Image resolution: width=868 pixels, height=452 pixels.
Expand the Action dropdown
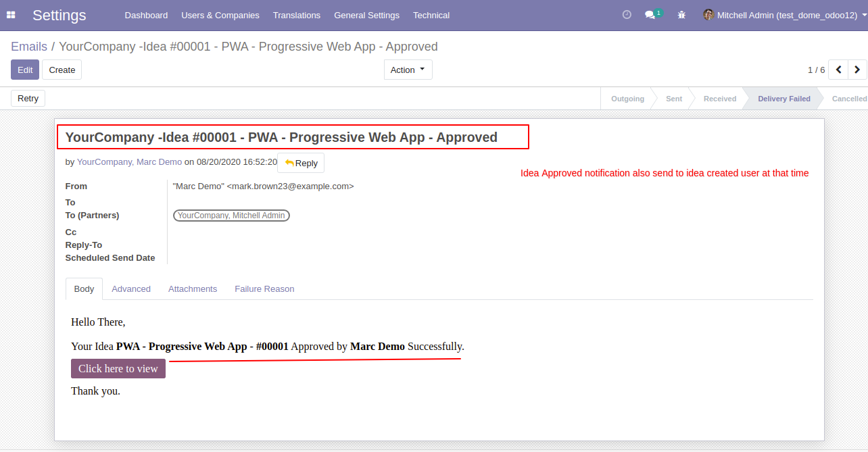[x=408, y=70]
